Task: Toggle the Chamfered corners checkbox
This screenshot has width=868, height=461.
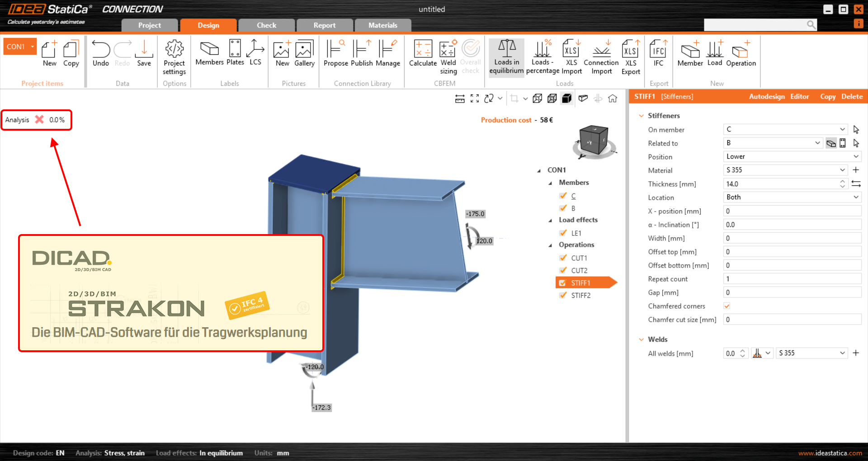Action: pos(727,306)
